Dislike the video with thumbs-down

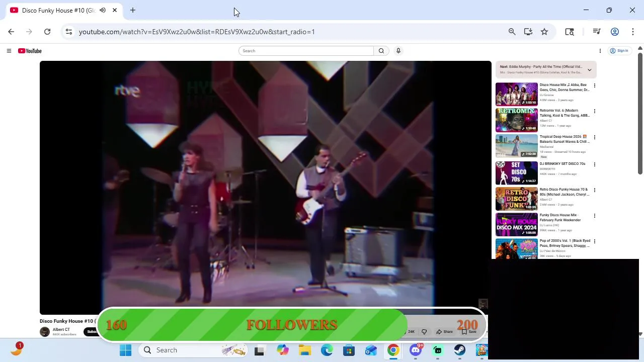tap(424, 332)
